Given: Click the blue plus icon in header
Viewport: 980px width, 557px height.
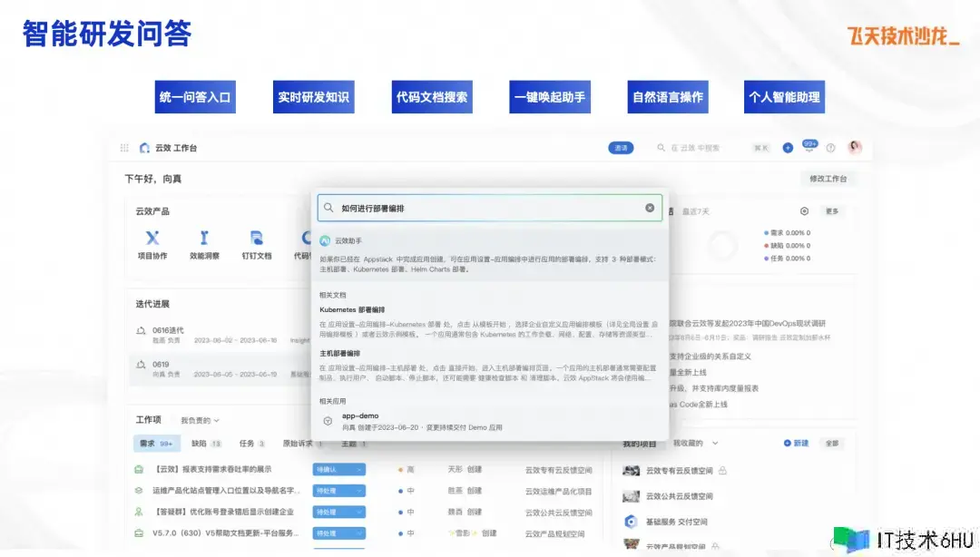Looking at the screenshot, I should pyautogui.click(x=788, y=148).
